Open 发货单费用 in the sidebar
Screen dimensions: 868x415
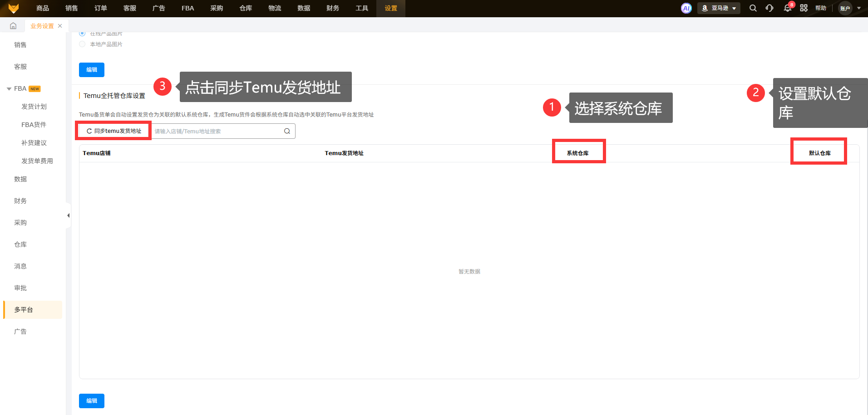click(x=37, y=161)
